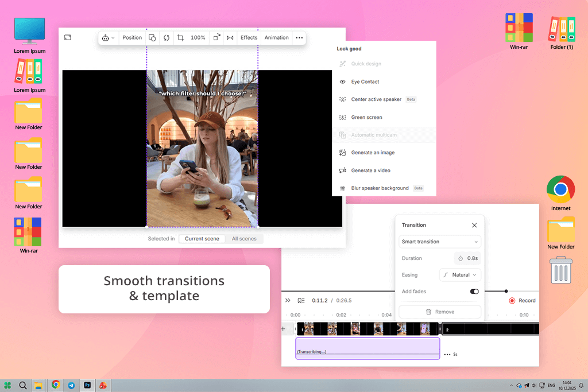Open the Animation menu
The image size is (588, 392).
pos(276,38)
